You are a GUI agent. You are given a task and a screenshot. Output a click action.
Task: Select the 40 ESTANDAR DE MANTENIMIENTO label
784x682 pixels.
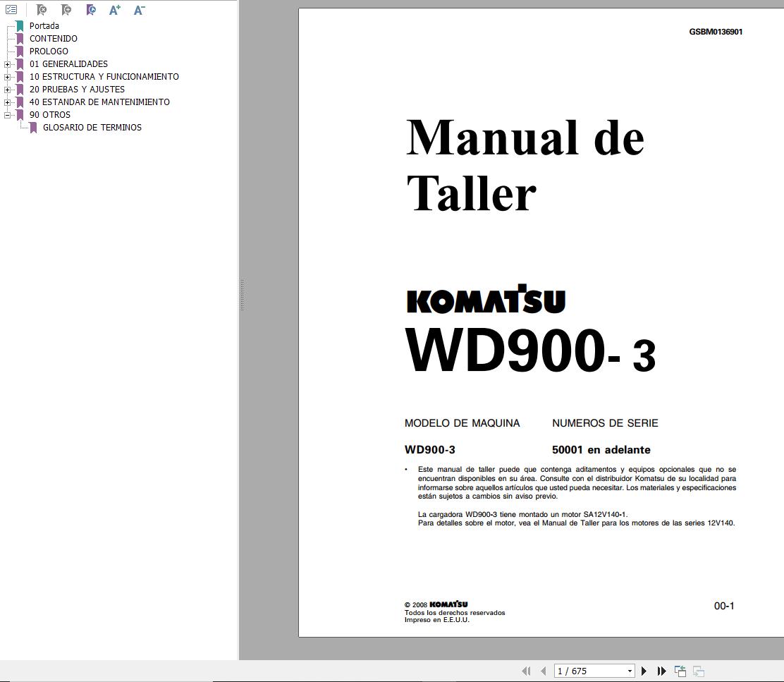pyautogui.click(x=99, y=102)
